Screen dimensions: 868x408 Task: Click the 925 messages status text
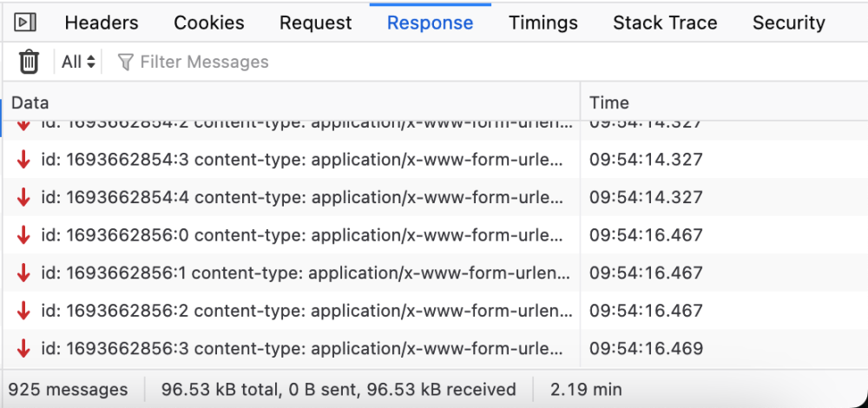click(68, 389)
